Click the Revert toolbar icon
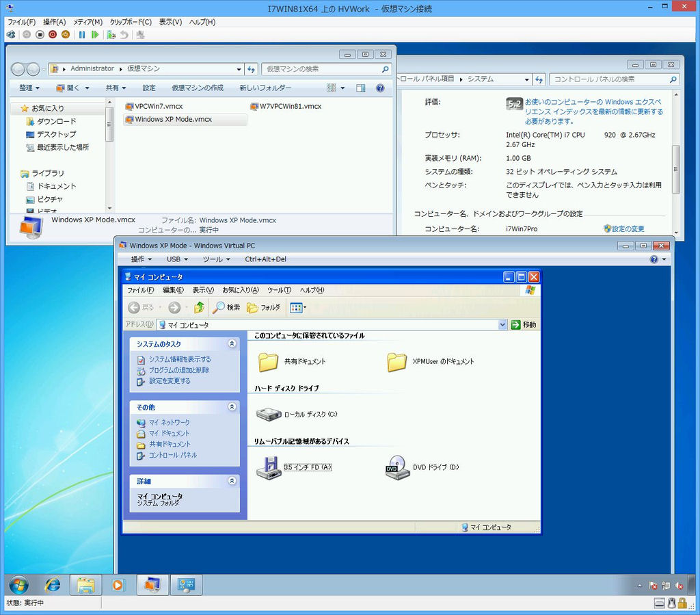 (x=124, y=34)
